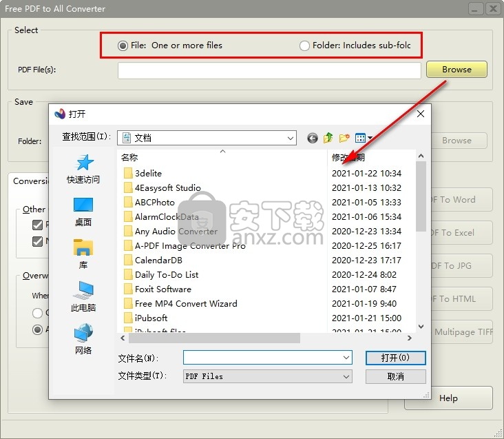This screenshot has width=504, height=439.
Task: Click the Multipage TIFF button
Action: (461, 332)
